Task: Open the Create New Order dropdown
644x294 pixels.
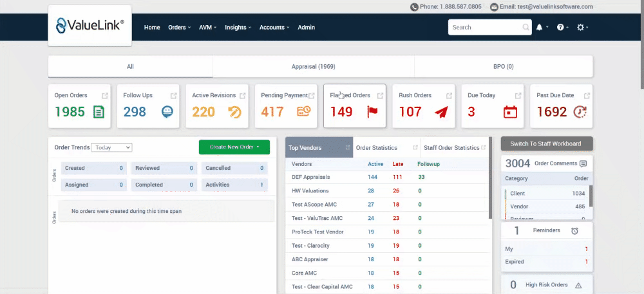Action: 234,147
